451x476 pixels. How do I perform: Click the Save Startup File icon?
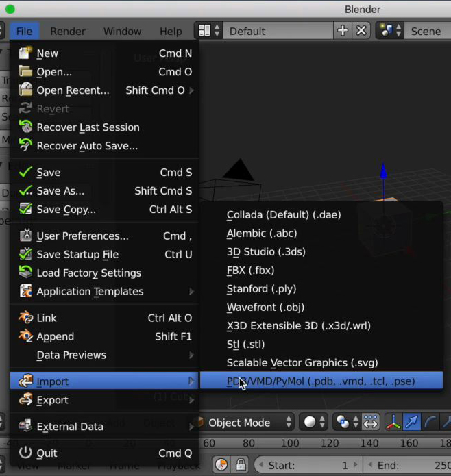coord(25,254)
